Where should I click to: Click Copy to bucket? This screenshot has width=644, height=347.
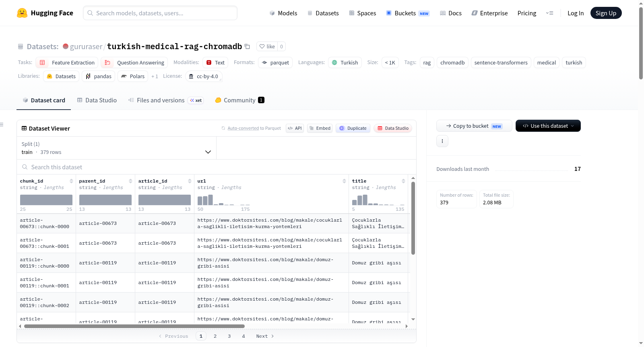(474, 126)
